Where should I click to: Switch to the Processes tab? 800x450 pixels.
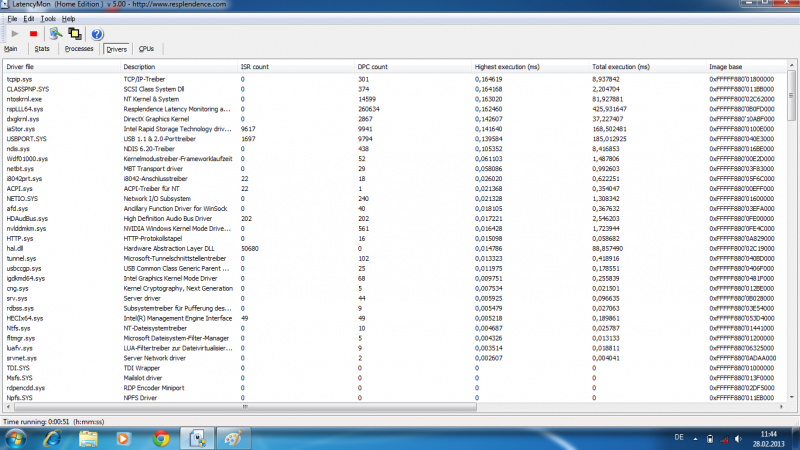pos(79,49)
